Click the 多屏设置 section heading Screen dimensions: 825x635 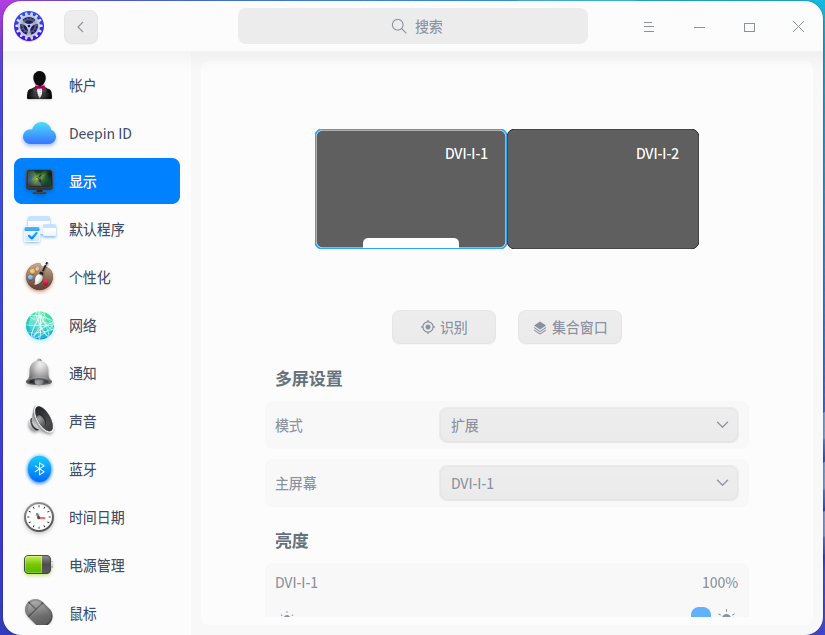pos(309,379)
